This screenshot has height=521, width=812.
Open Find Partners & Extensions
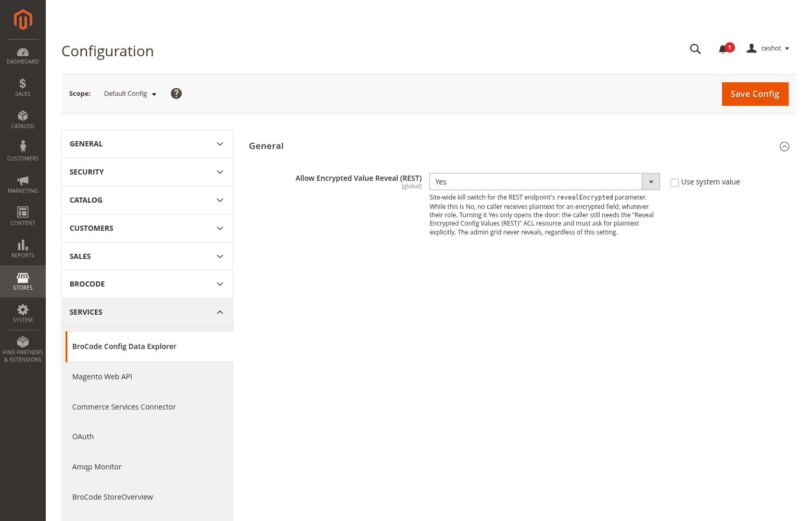click(23, 349)
